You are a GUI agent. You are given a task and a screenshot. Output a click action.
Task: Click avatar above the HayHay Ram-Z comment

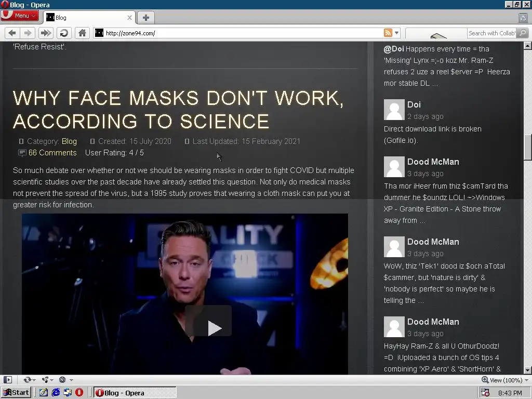coord(394,327)
